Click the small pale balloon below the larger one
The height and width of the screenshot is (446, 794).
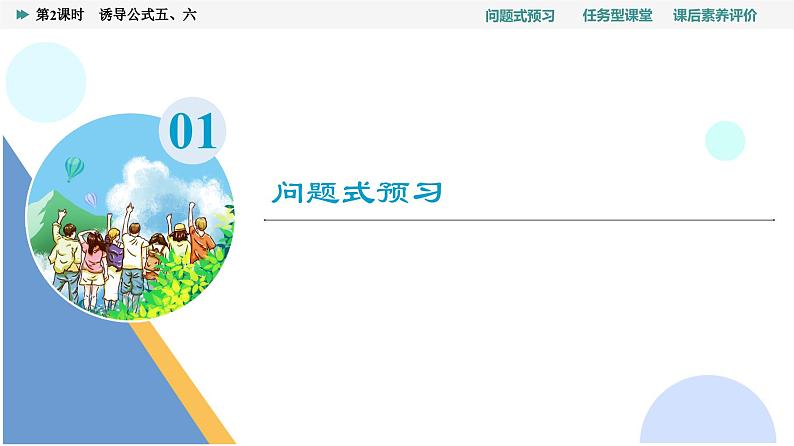tap(90, 200)
